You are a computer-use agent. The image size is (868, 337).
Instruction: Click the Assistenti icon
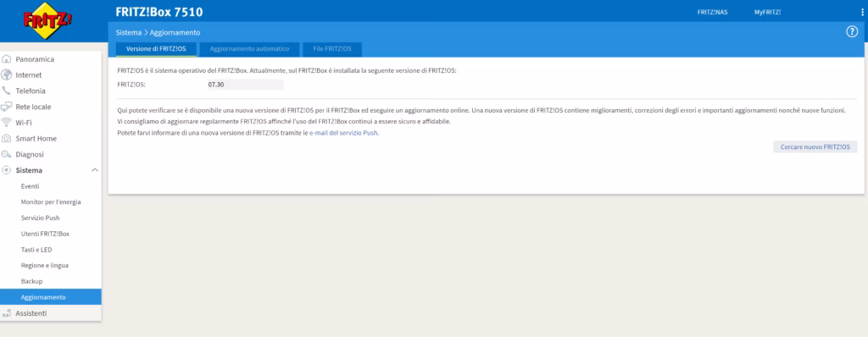[x=7, y=313]
